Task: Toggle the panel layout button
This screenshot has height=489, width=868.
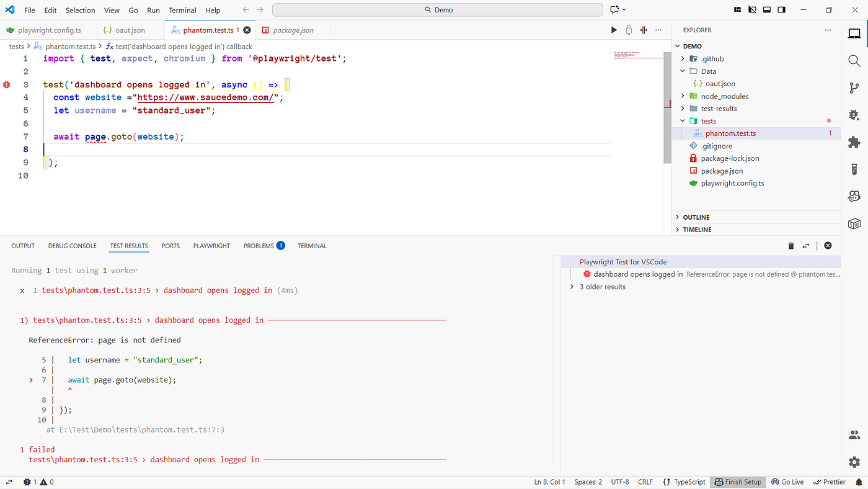Action: pyautogui.click(x=767, y=10)
